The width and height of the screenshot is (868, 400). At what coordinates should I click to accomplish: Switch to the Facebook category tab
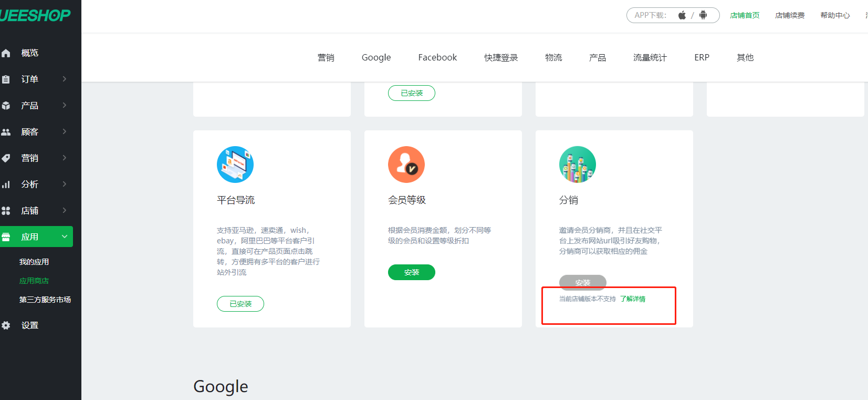437,57
